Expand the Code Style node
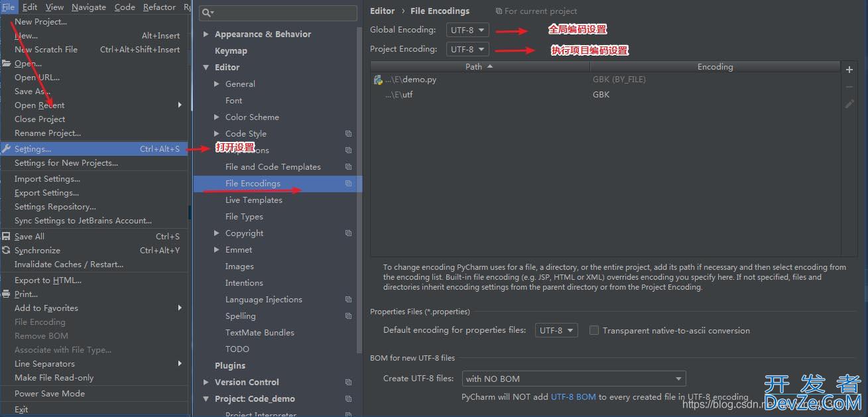The width and height of the screenshot is (868, 417). point(217,134)
